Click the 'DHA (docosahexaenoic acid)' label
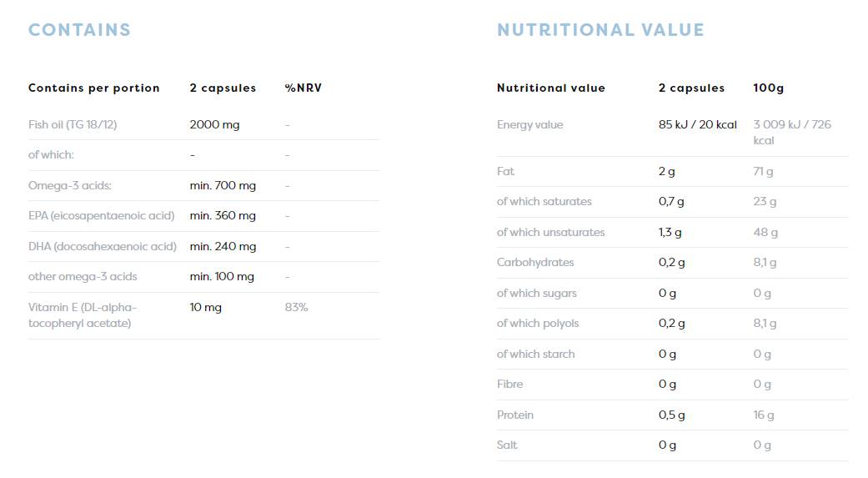Screen dimensions: 868x478 [102, 246]
